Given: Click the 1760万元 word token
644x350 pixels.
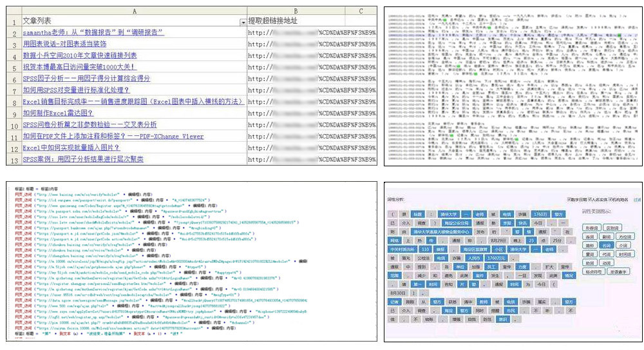Looking at the screenshot, I should pyautogui.click(x=496, y=258).
